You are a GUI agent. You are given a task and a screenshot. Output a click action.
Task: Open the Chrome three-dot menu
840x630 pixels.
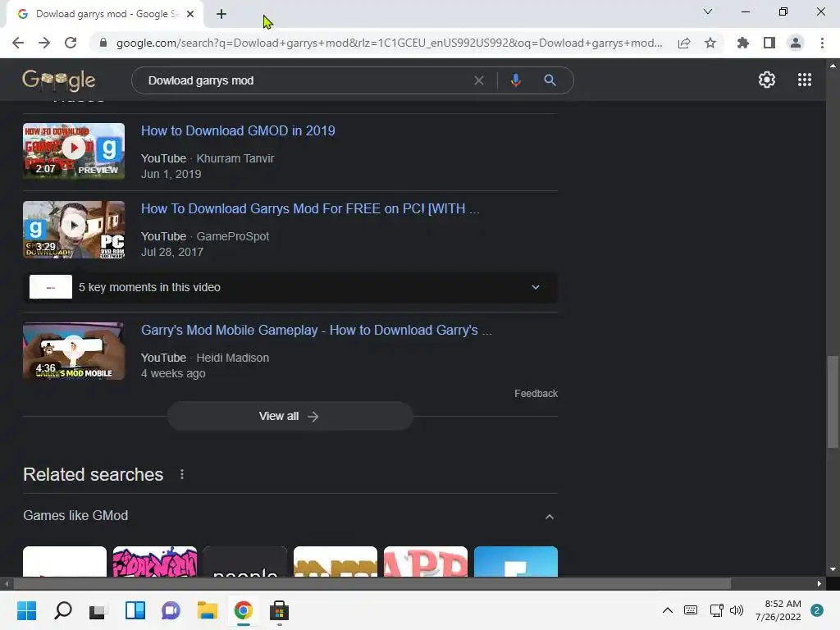(x=822, y=43)
